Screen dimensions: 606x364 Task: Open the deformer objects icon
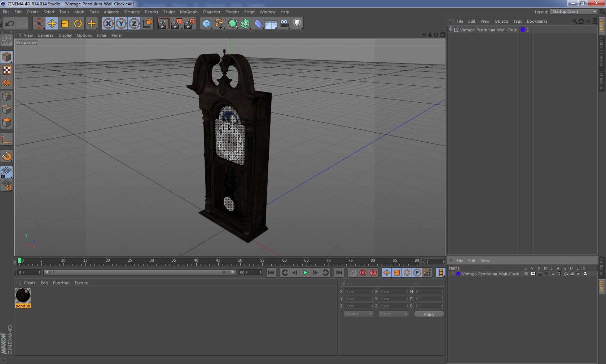[x=258, y=24]
